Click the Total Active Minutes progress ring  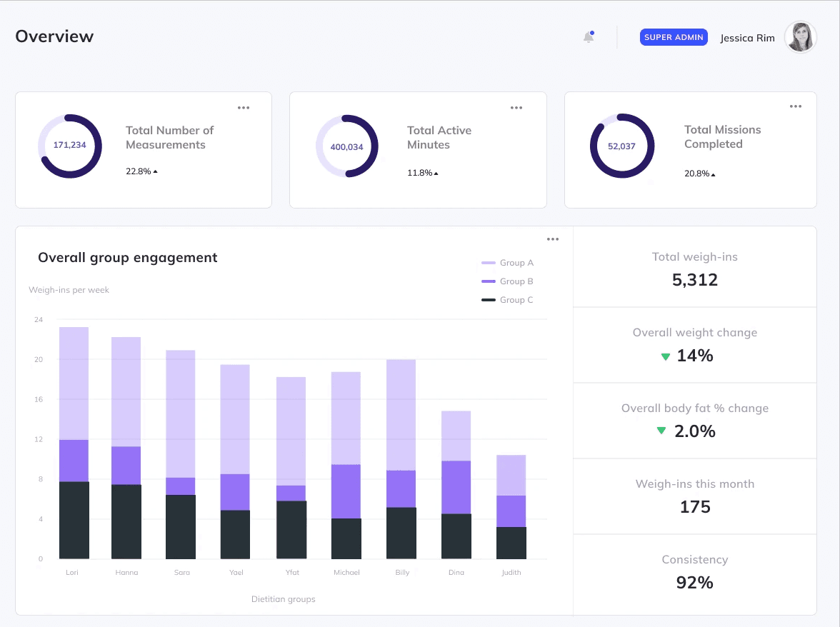[346, 146]
